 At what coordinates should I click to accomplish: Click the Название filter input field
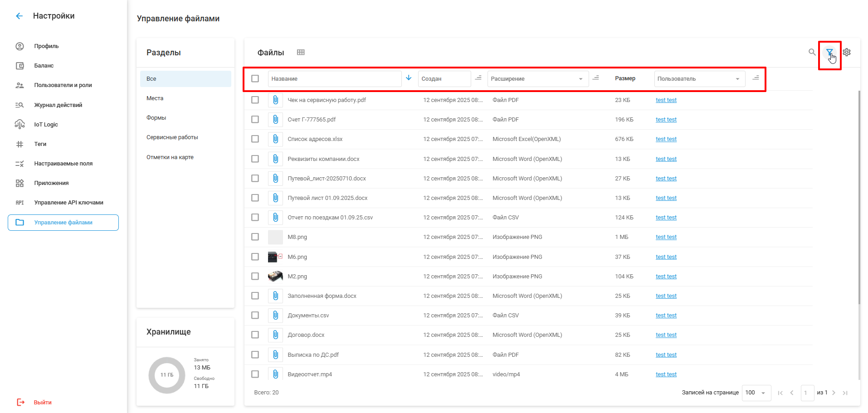334,79
